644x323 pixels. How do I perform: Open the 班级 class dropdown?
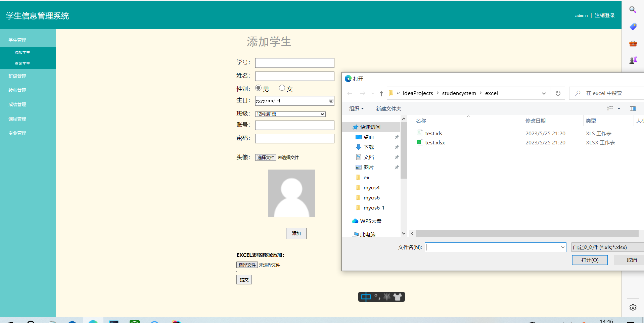coord(290,114)
